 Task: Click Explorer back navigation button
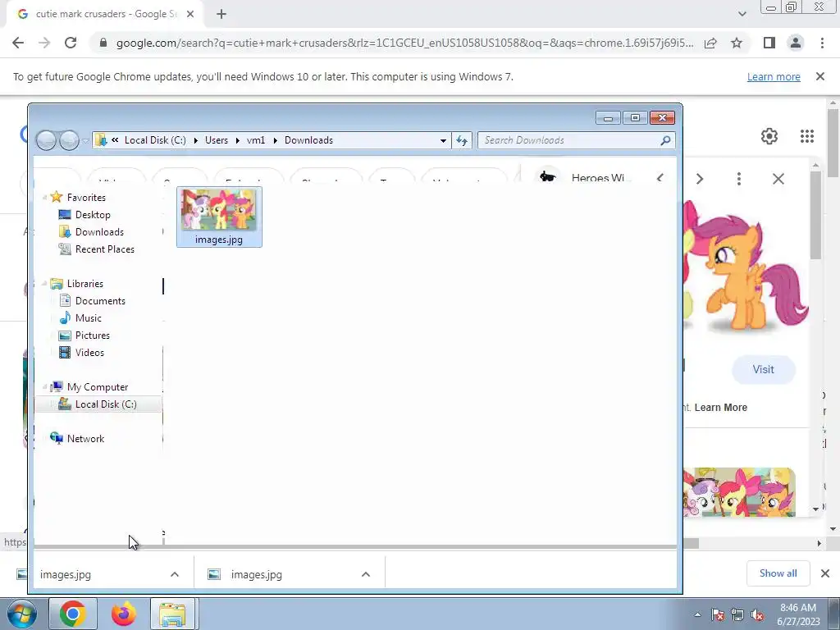pyautogui.click(x=46, y=140)
